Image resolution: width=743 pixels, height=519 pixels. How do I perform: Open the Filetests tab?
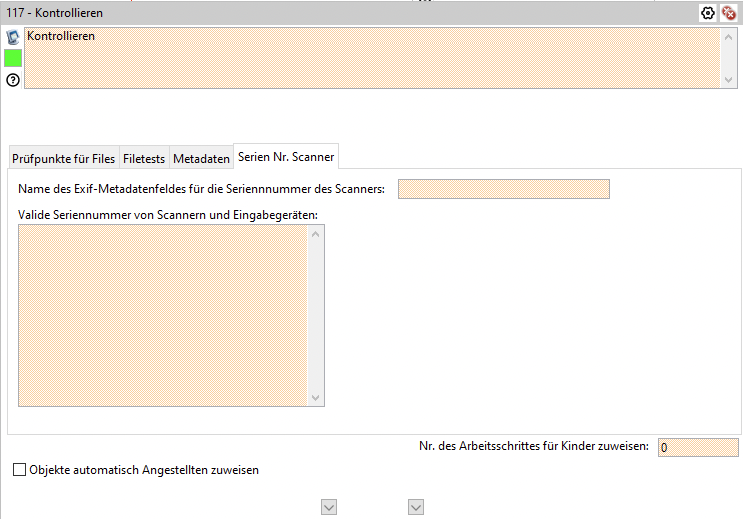(144, 158)
